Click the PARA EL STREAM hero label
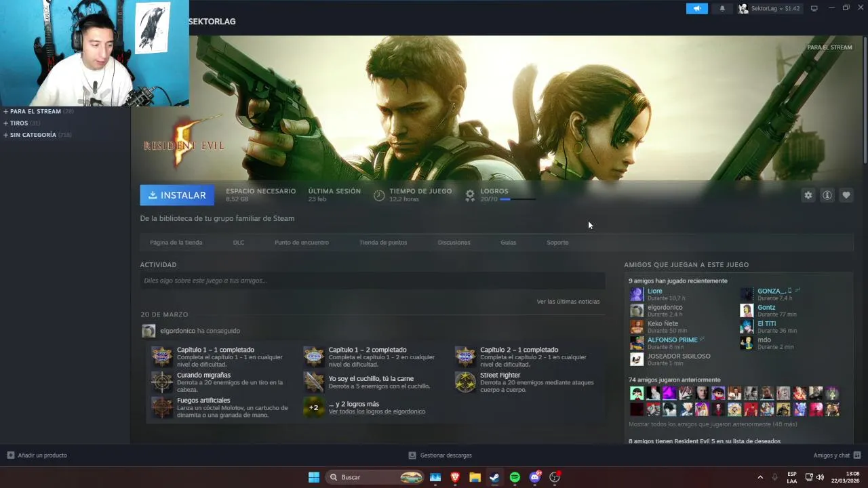This screenshot has width=868, height=488. 829,47
